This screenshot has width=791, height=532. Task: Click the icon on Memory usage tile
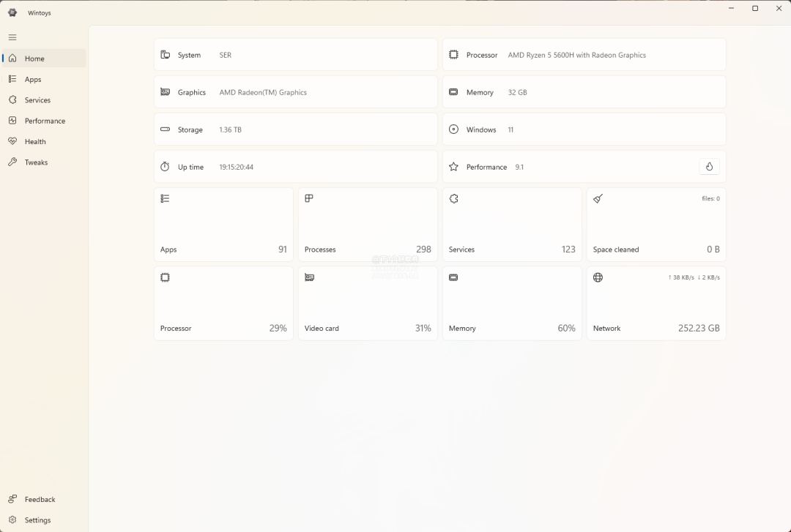pos(453,277)
